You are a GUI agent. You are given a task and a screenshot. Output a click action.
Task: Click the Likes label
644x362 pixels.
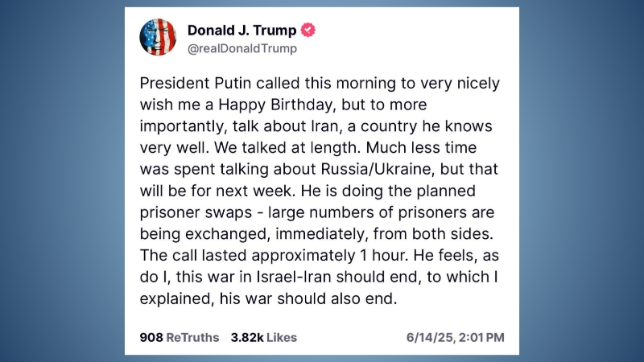pyautogui.click(x=281, y=337)
